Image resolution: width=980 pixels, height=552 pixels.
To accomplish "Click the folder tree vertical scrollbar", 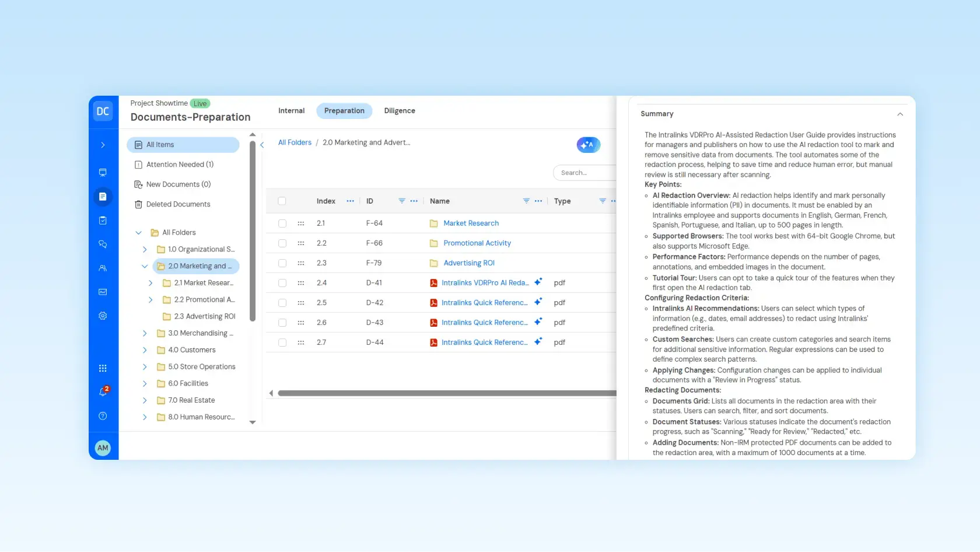I will coord(253,231).
